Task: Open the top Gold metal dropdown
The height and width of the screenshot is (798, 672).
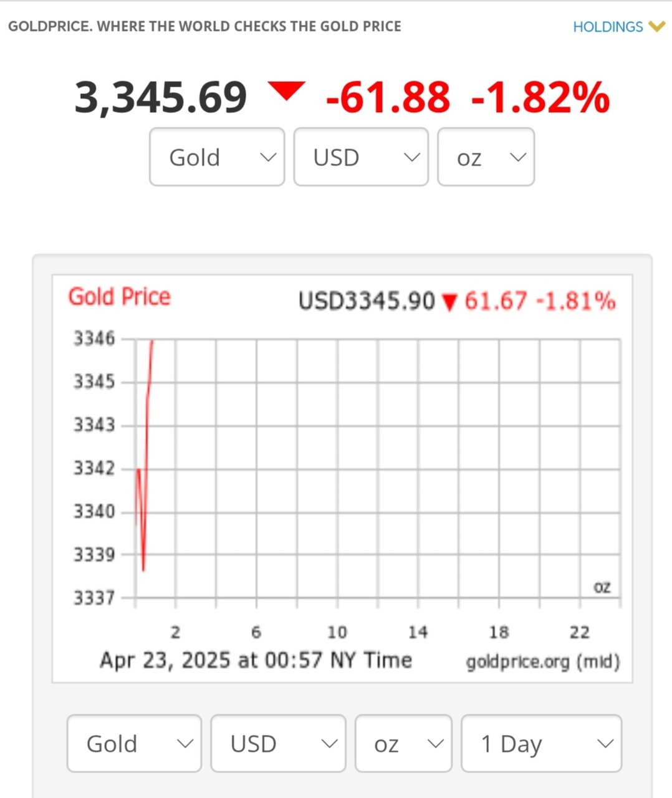Action: (217, 157)
